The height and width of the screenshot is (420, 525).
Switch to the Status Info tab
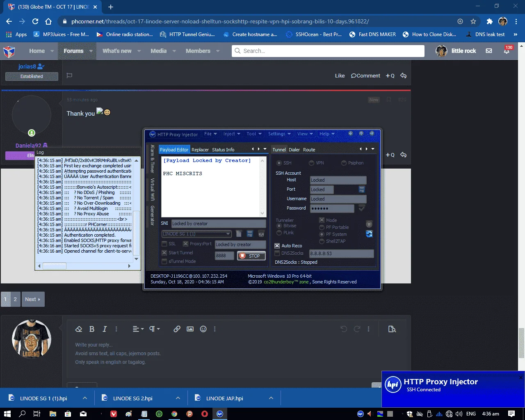click(223, 150)
